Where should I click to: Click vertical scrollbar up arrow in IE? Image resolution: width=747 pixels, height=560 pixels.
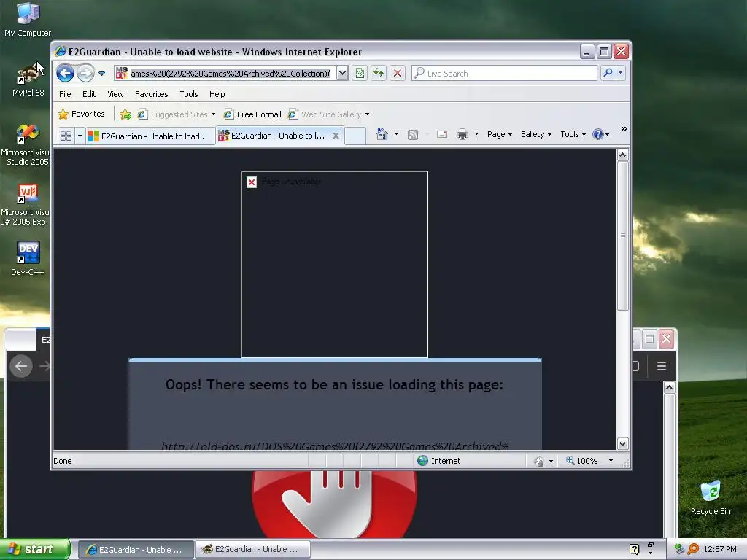point(623,155)
